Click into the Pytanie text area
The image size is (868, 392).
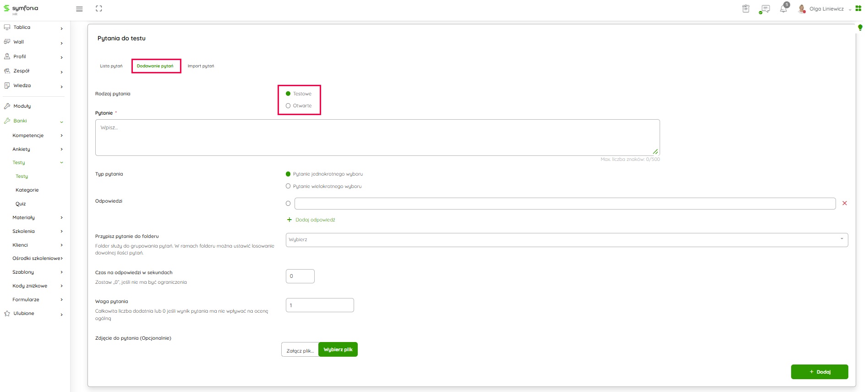coord(377,138)
